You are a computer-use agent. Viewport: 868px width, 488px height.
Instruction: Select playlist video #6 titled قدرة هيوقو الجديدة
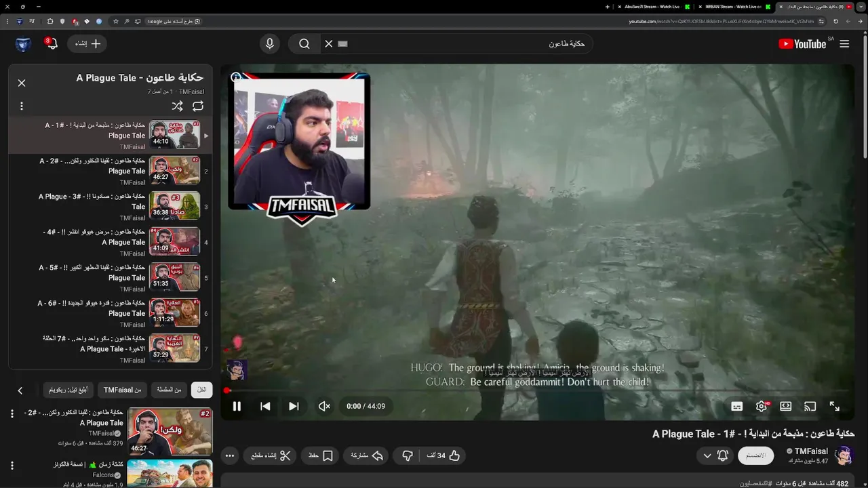(x=111, y=313)
